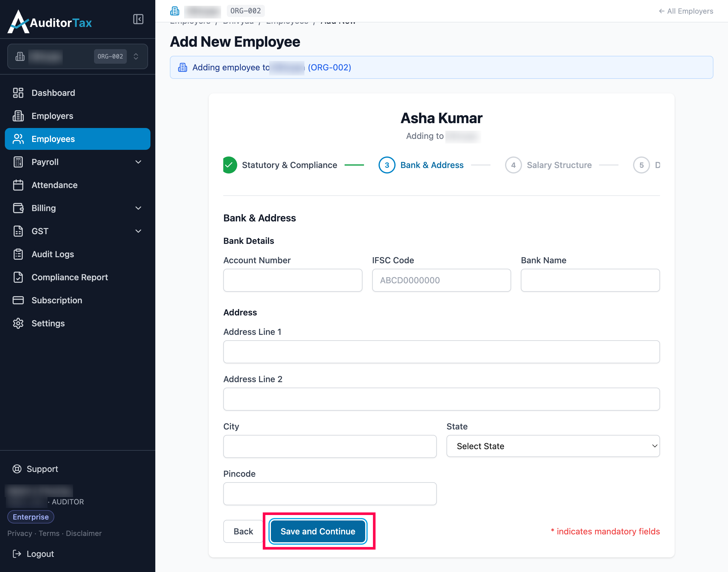The height and width of the screenshot is (572, 728).
Task: Click the Employers building icon in sidebar
Action: [x=18, y=116]
